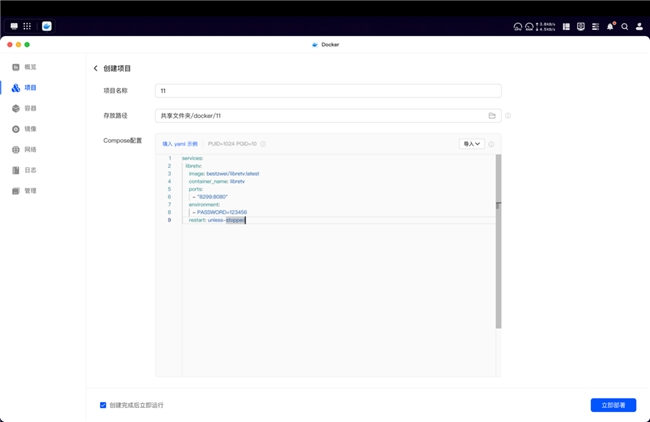The width and height of the screenshot is (650, 422).
Task: Open the widgets grid icon in top bar
Action: (566, 27)
